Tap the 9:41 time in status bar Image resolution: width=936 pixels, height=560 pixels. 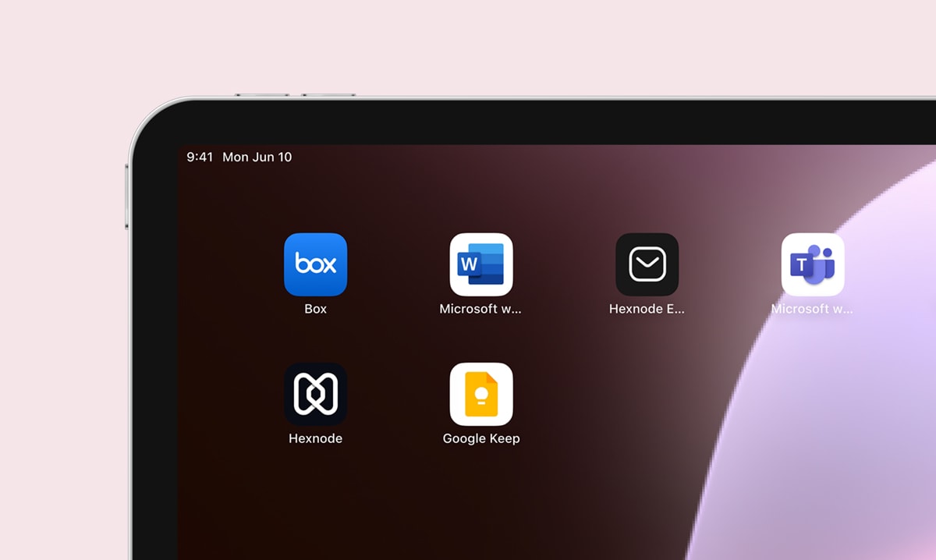tap(200, 157)
